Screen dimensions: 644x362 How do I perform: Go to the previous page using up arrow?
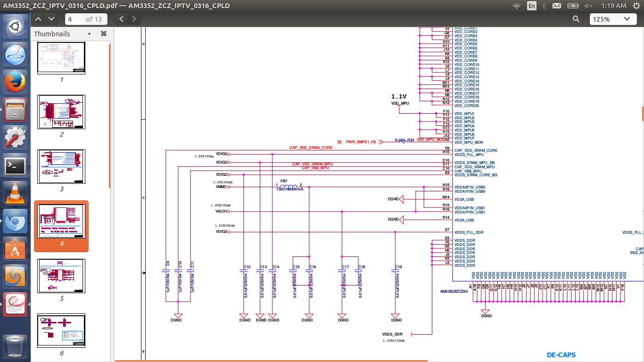pos(39,19)
